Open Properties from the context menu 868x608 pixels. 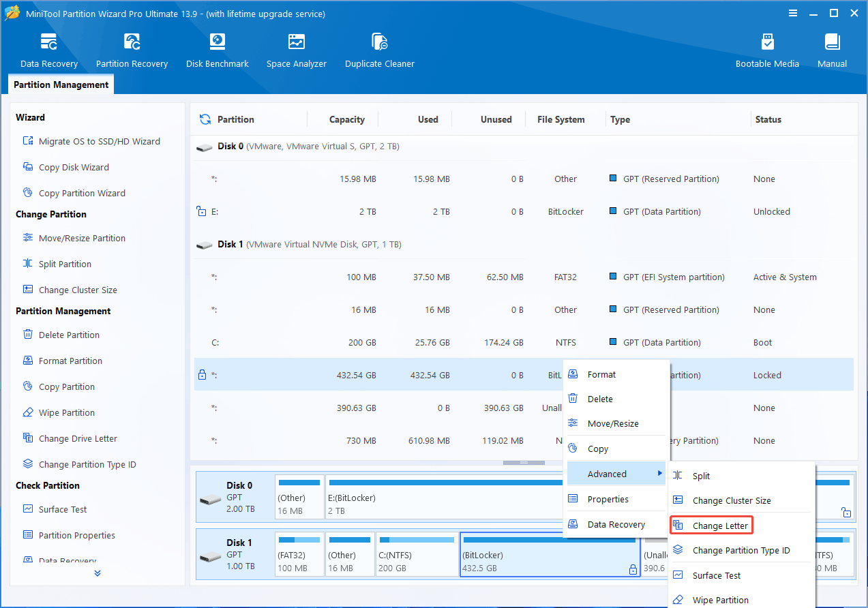[616, 500]
